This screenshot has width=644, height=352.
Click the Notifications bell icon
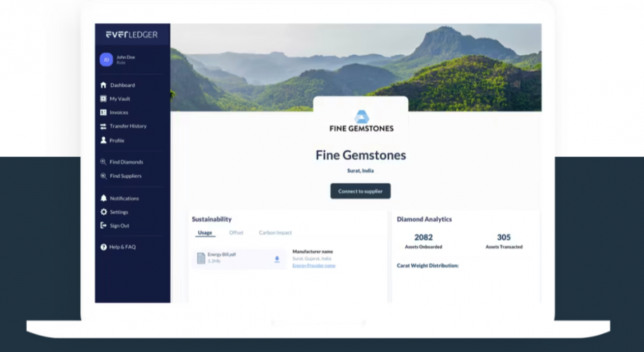point(103,198)
